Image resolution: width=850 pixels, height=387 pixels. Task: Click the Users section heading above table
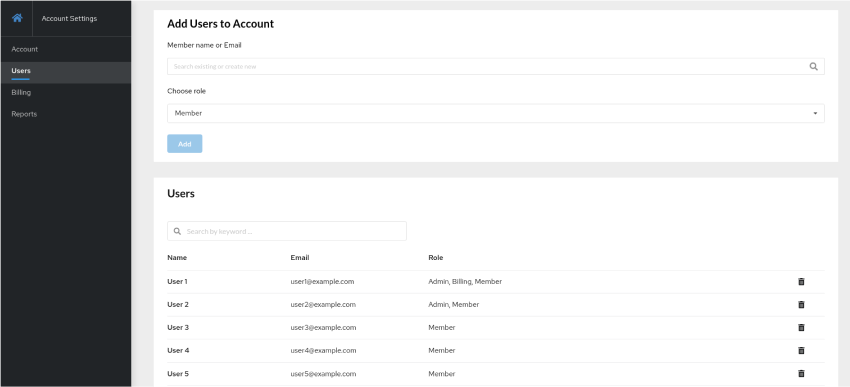point(181,194)
